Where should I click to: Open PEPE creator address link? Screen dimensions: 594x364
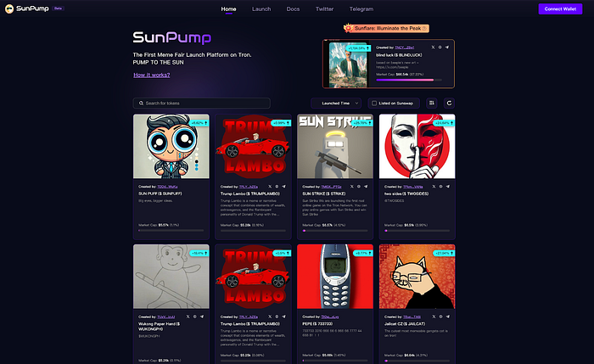click(330, 316)
